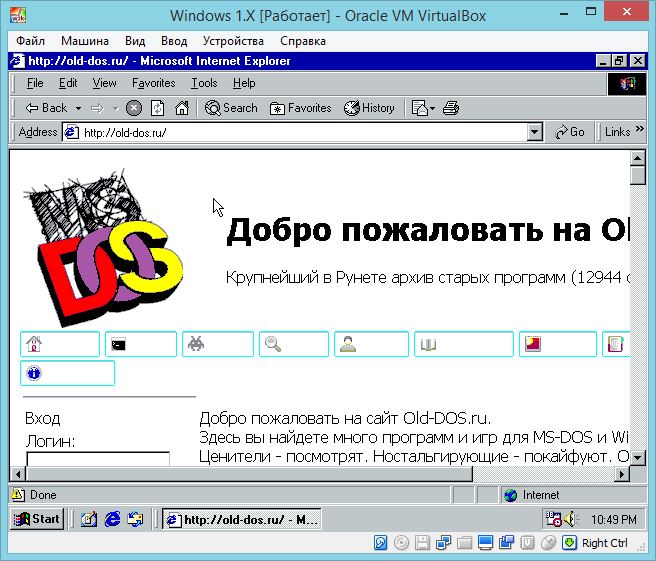
Task: Open VirtualBox Справка menu
Action: pyautogui.click(x=303, y=41)
